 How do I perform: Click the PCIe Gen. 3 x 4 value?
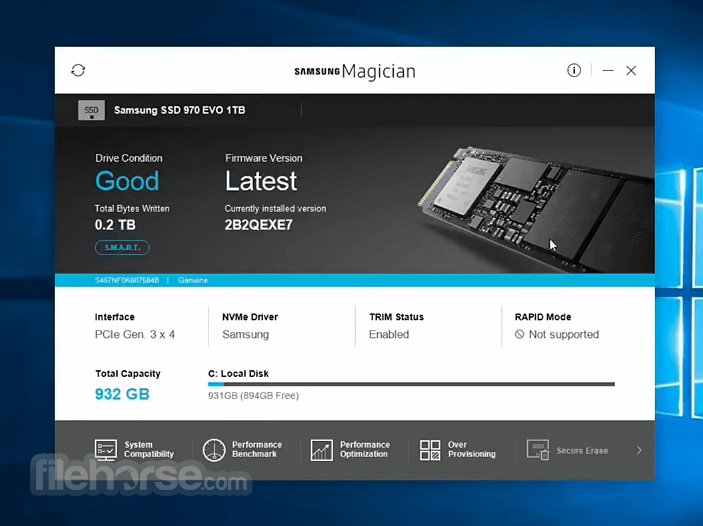click(135, 335)
